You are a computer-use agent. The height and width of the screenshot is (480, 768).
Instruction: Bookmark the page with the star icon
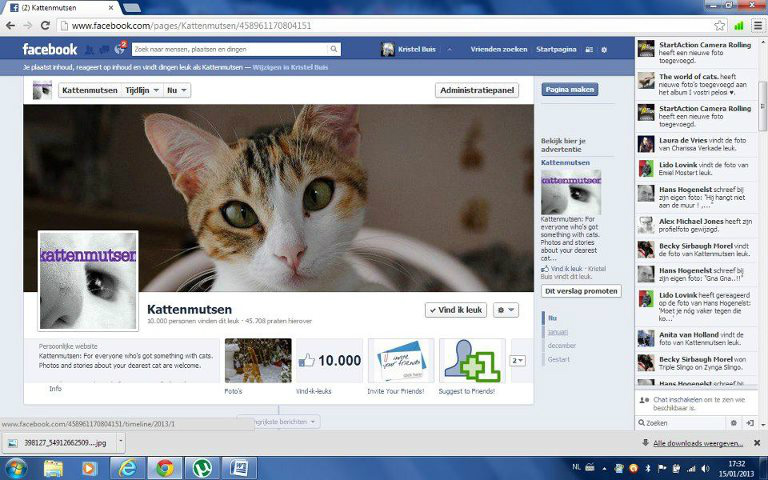[x=719, y=25]
